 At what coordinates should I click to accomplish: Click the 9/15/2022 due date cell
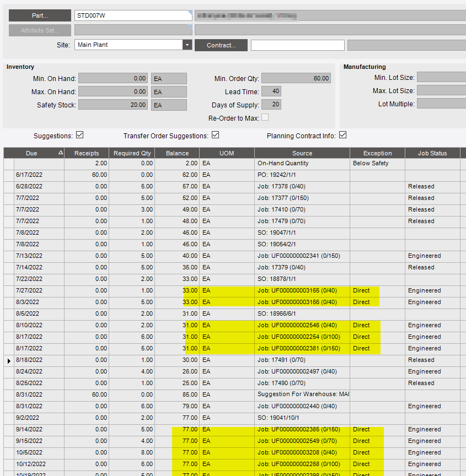(x=39, y=441)
